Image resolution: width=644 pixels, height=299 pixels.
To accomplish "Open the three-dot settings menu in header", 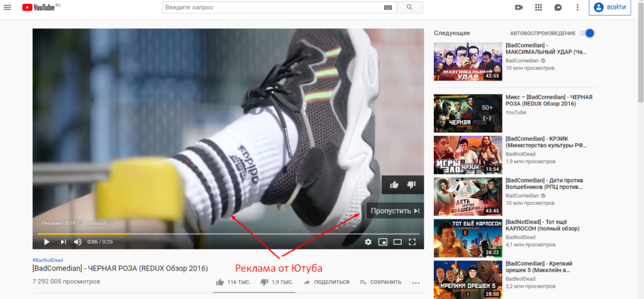I will [577, 8].
